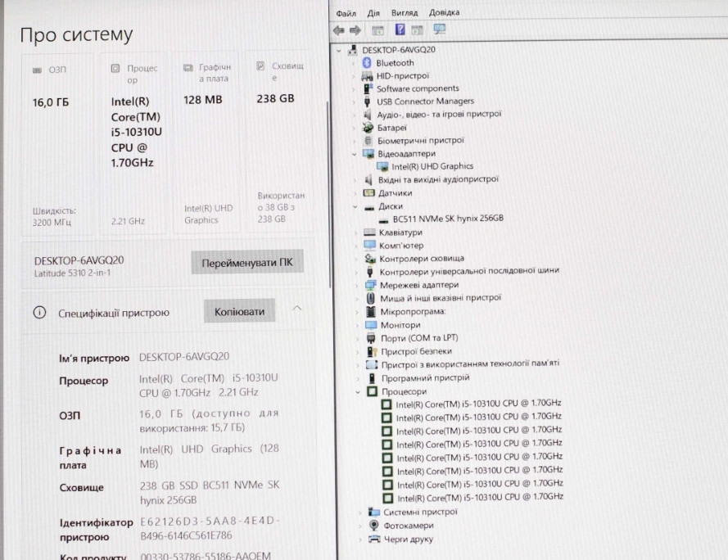Open the blue question mark Help icon
Viewport: 728px width, 560px height.
tap(400, 30)
